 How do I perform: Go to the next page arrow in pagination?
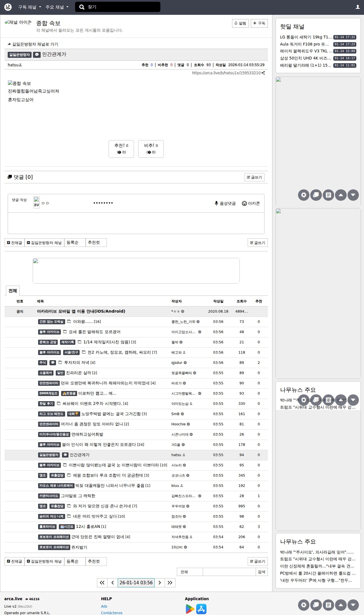coord(160,583)
